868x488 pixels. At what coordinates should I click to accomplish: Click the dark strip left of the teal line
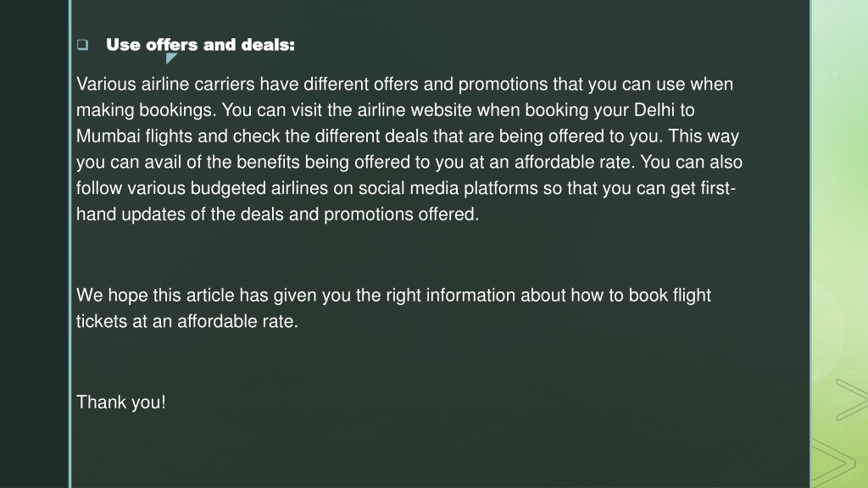pos(34,244)
